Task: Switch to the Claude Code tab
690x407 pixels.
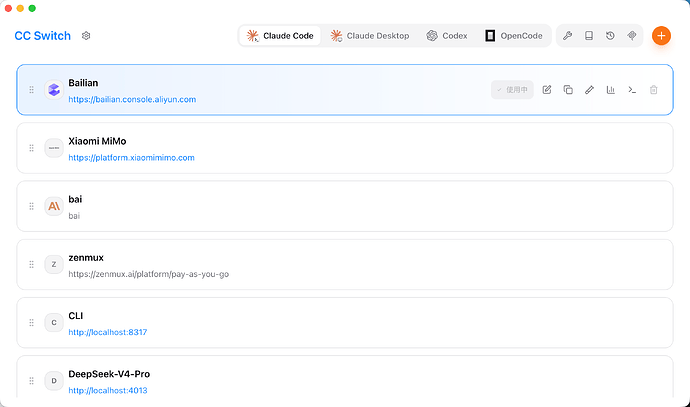Action: 280,36
